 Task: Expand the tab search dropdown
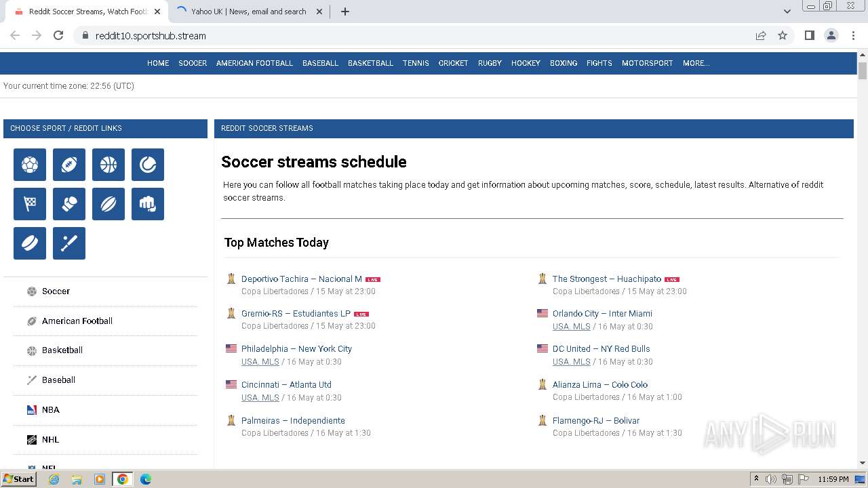click(x=787, y=12)
